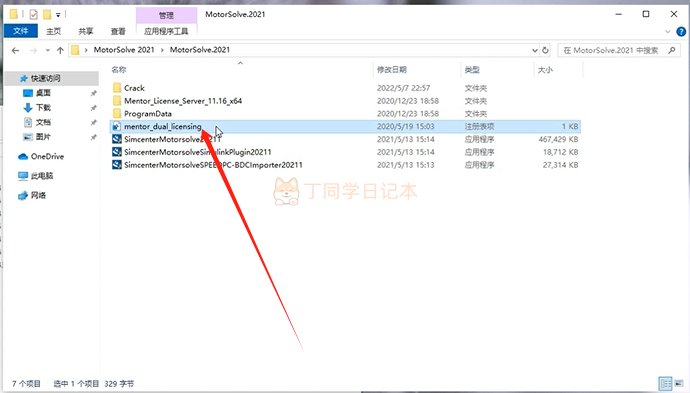
Task: Click MotorSolve 2021 in the breadcrumb path
Action: coord(124,50)
